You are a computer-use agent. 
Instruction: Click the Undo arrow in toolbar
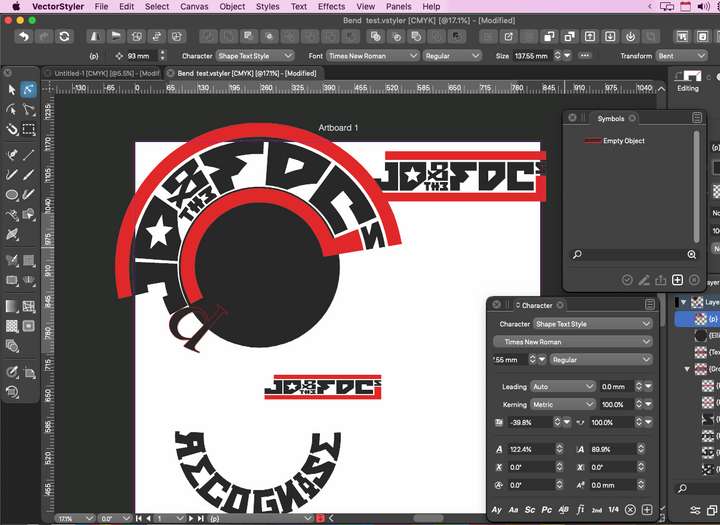23,36
